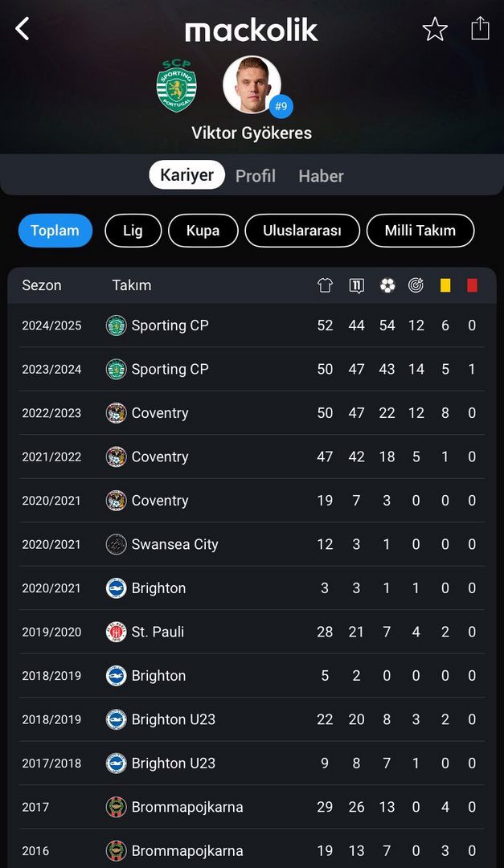
Task: Open Swansea City team row
Action: (252, 544)
